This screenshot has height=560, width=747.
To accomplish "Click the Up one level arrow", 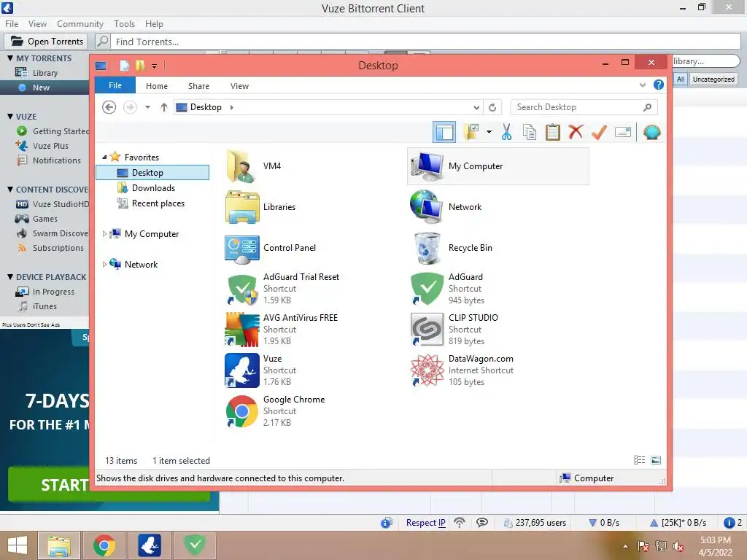I will [164, 107].
